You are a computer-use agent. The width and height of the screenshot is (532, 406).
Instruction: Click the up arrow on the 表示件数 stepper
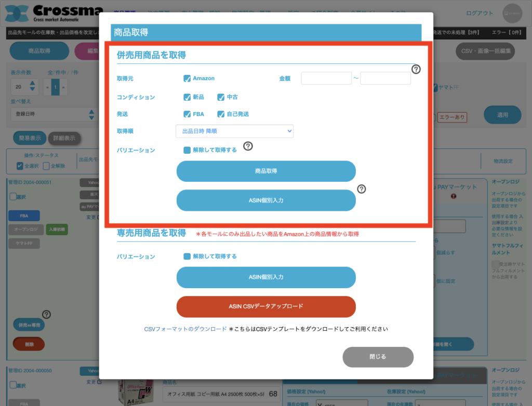click(x=31, y=83)
